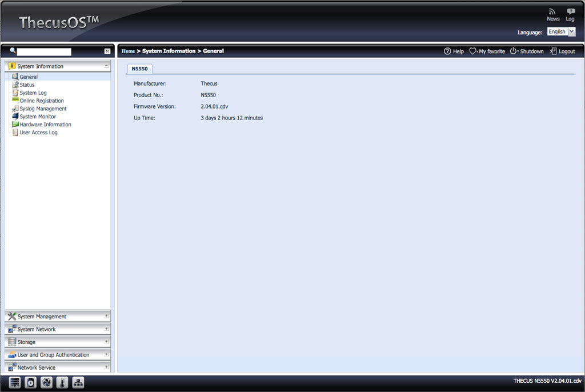Click the Storage section disk icon

(12, 342)
